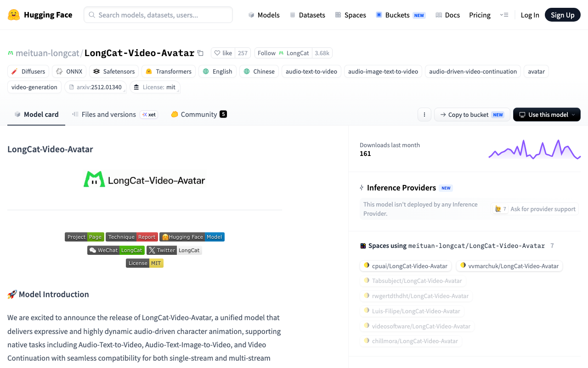The height and width of the screenshot is (368, 588).
Task: Open the videosoftware/LongCat-Video-Avatar space
Action: tap(417, 326)
